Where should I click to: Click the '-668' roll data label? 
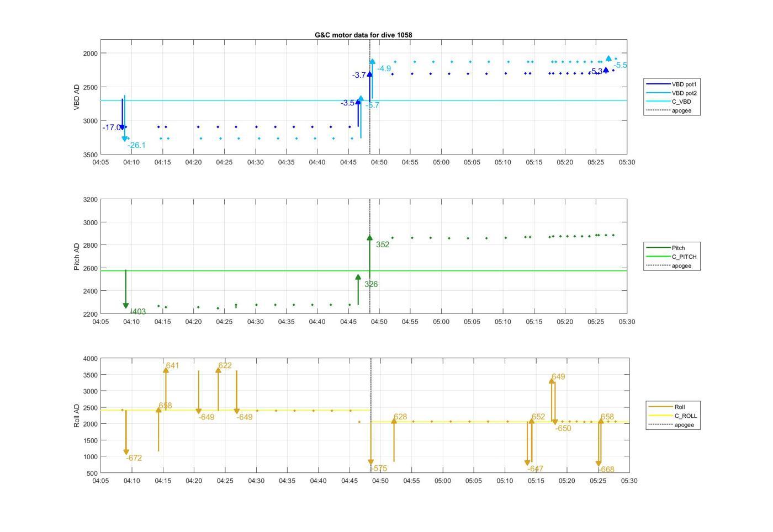click(606, 470)
